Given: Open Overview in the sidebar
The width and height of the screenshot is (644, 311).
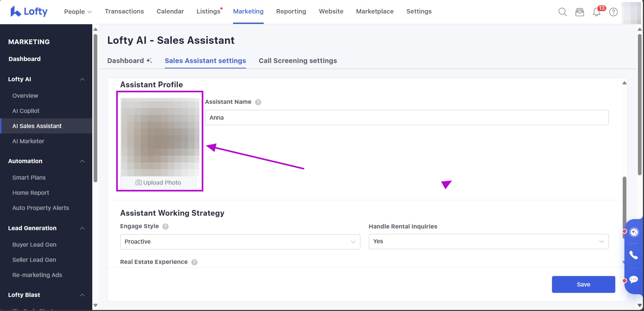Looking at the screenshot, I should (25, 96).
